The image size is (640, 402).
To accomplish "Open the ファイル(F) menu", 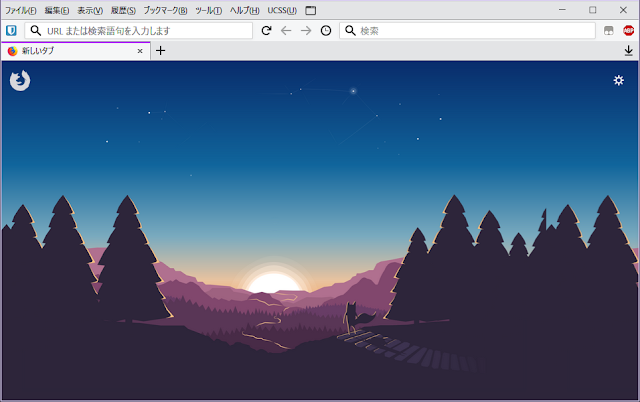I will tap(21, 11).
